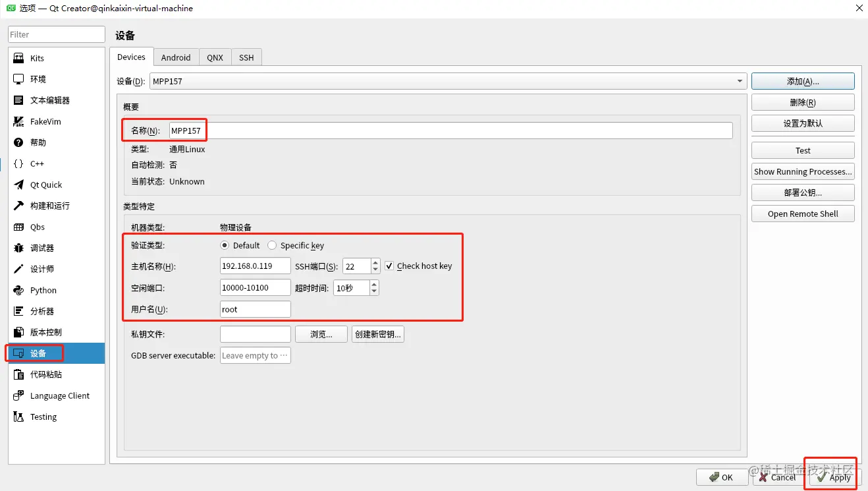Click the 用户名 field containing root
This screenshot has height=491, width=868.
pyautogui.click(x=256, y=309)
